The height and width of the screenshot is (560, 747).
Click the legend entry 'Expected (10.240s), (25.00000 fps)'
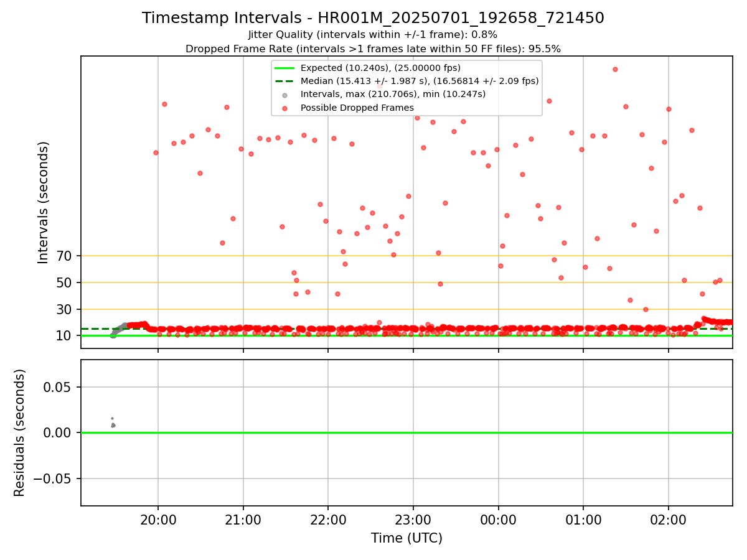(x=380, y=68)
